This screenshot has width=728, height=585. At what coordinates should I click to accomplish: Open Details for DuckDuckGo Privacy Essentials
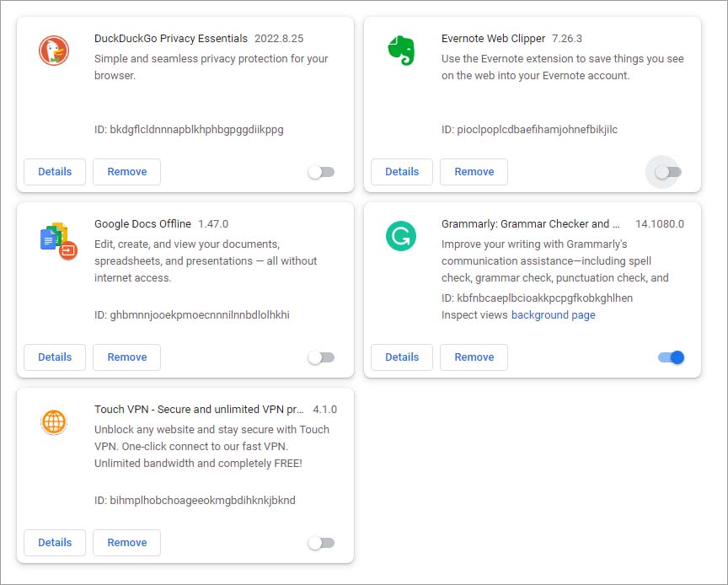point(55,172)
